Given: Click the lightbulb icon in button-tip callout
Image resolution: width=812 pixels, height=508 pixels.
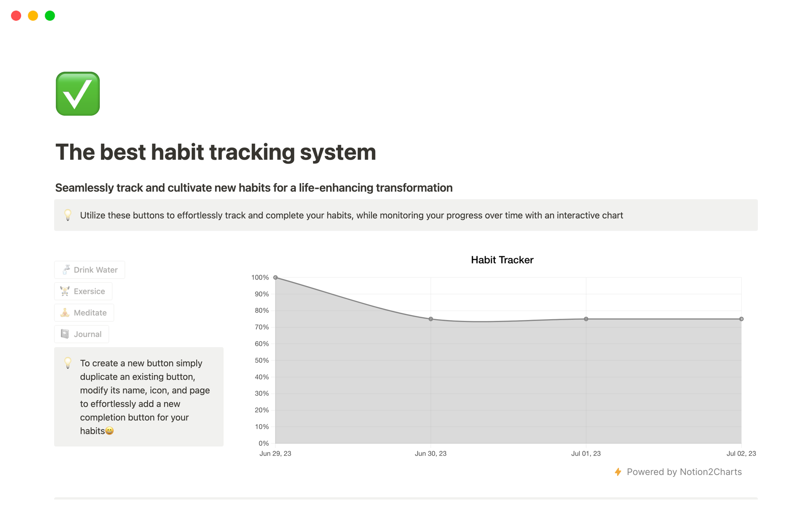Looking at the screenshot, I should [x=68, y=363].
